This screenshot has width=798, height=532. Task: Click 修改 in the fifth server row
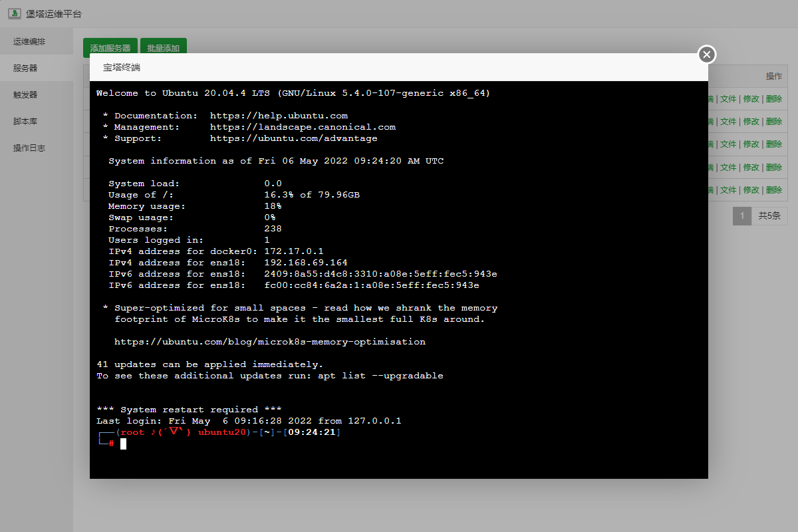point(751,190)
